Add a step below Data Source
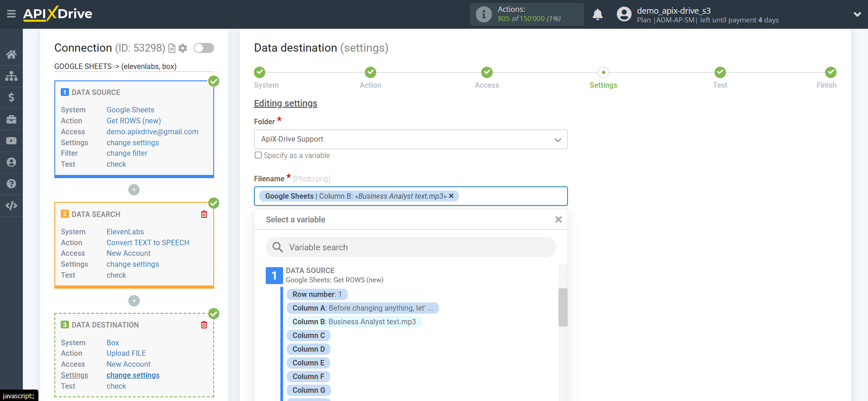This screenshot has width=868, height=401. coord(134,190)
